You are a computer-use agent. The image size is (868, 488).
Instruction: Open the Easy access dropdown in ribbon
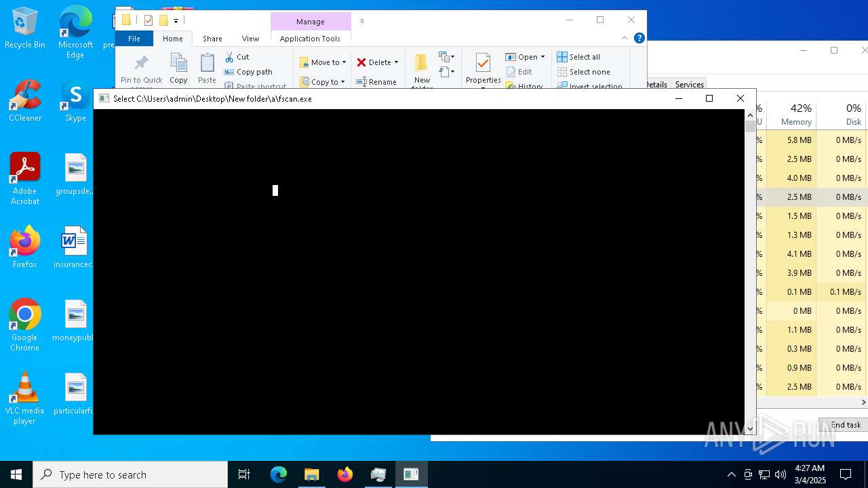point(446,71)
